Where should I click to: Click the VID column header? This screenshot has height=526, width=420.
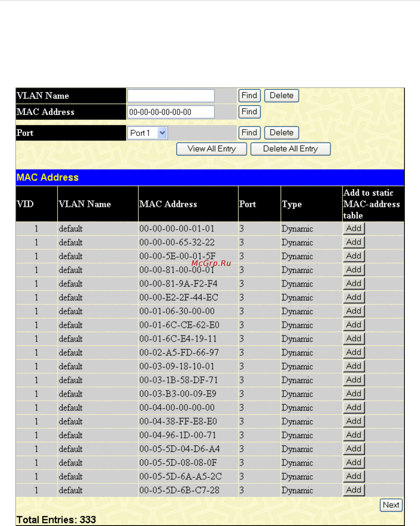click(x=36, y=204)
